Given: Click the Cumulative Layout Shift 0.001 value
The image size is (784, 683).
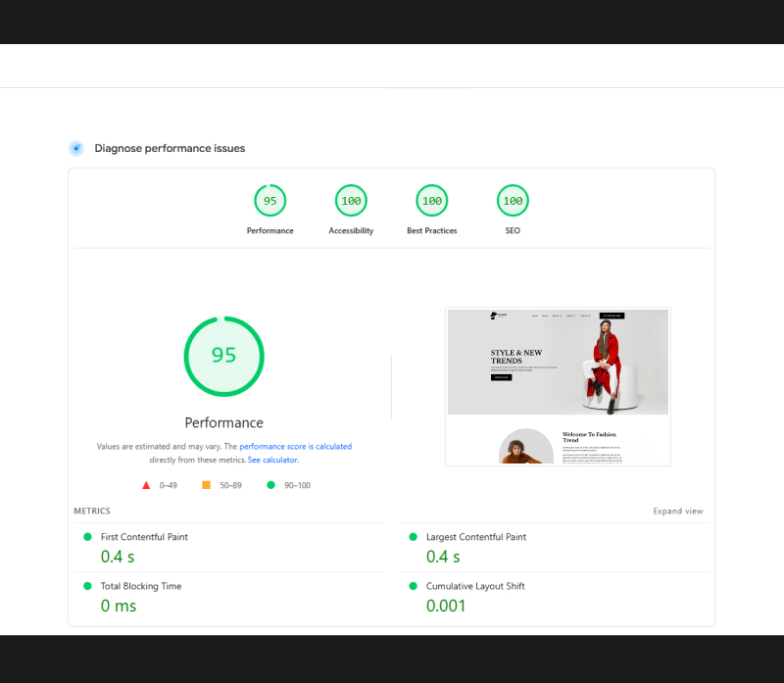Looking at the screenshot, I should point(447,606).
